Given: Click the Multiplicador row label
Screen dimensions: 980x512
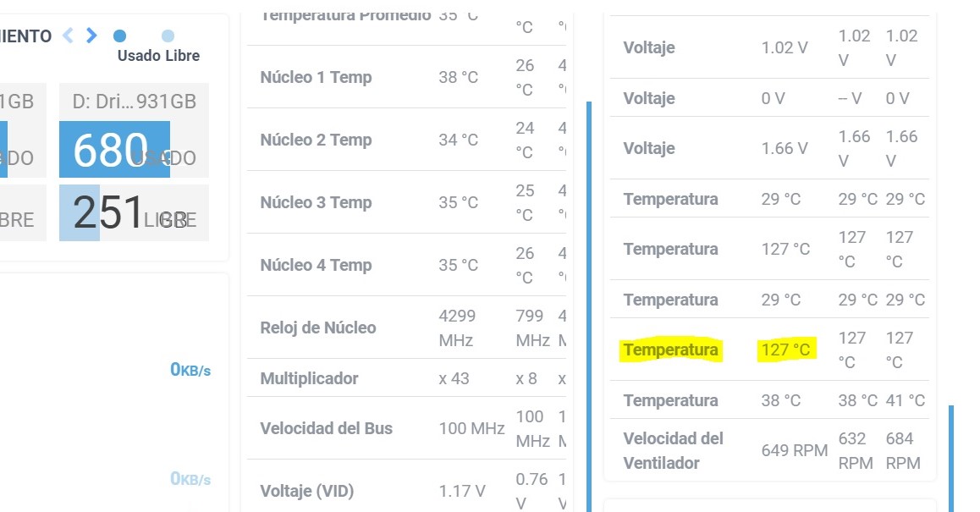Looking at the screenshot, I should [x=309, y=378].
